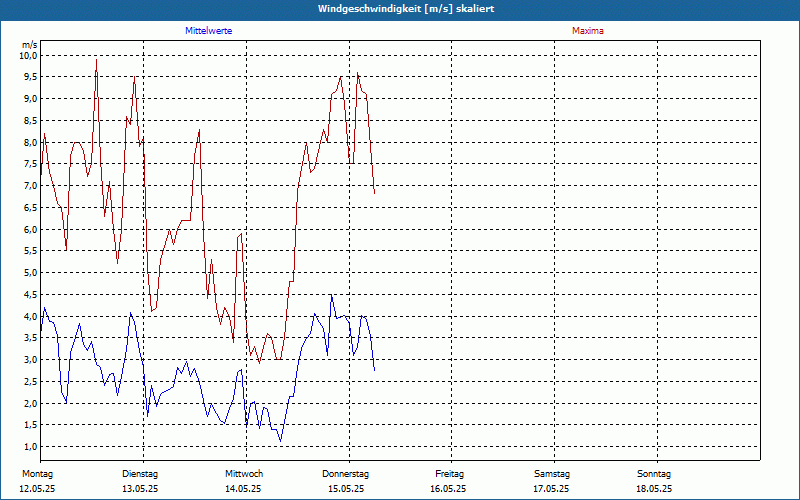Click the '4,5' y-axis value
Screen dimensions: 800x500
[x=31, y=294]
